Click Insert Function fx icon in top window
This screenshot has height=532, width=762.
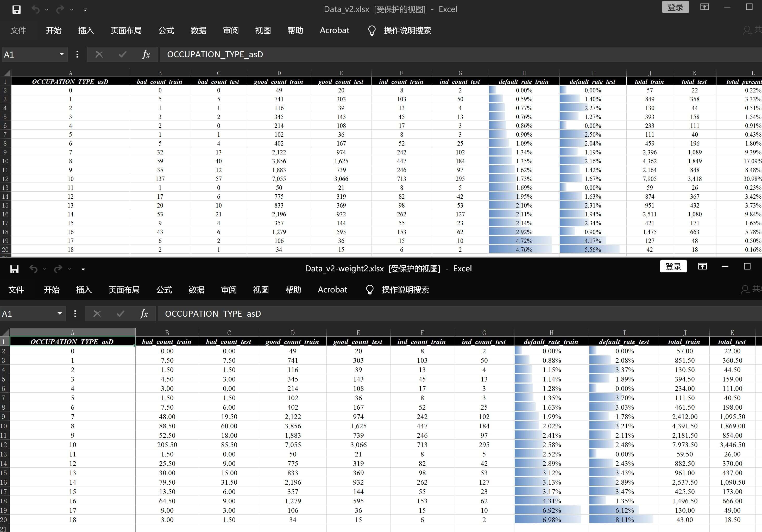(x=146, y=54)
